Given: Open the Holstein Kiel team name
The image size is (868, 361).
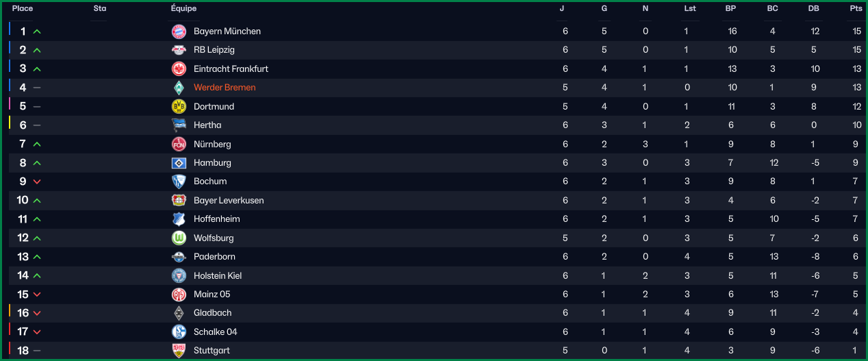Looking at the screenshot, I should coord(218,275).
